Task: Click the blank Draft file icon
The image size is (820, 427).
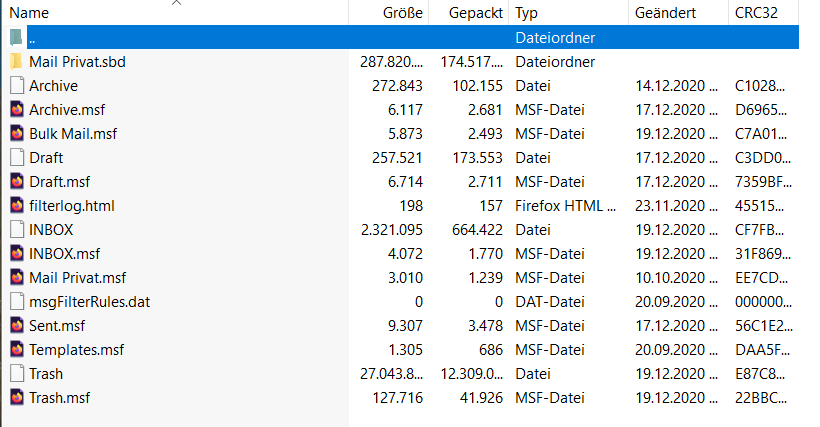Action: tap(16, 158)
